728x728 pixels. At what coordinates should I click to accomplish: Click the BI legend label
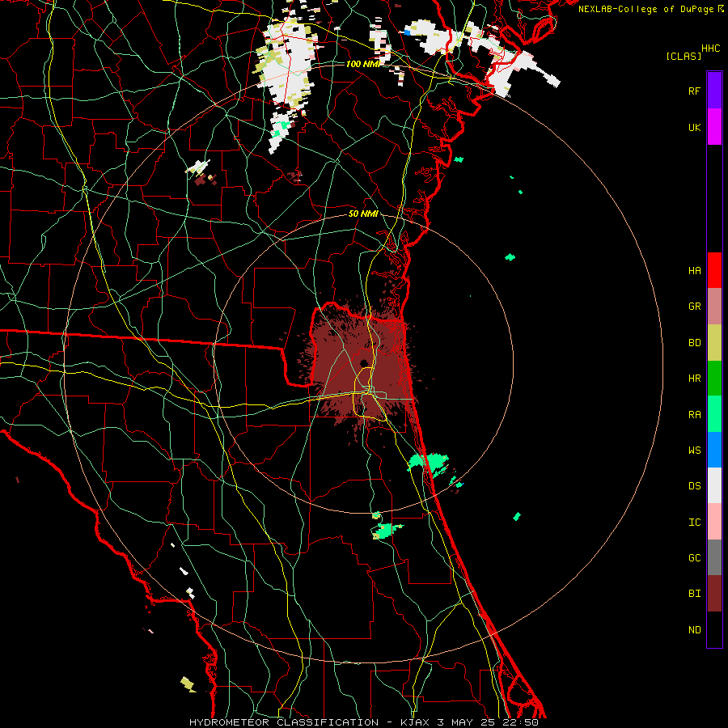694,594
